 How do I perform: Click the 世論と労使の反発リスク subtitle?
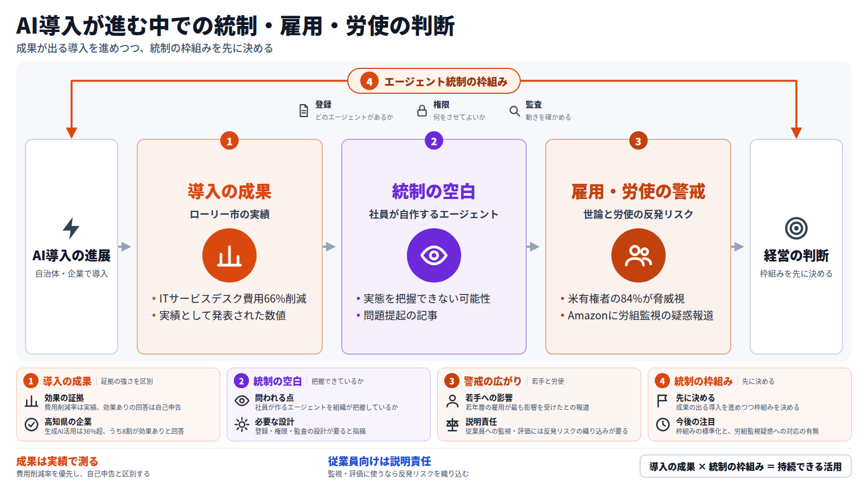pyautogui.click(x=639, y=214)
